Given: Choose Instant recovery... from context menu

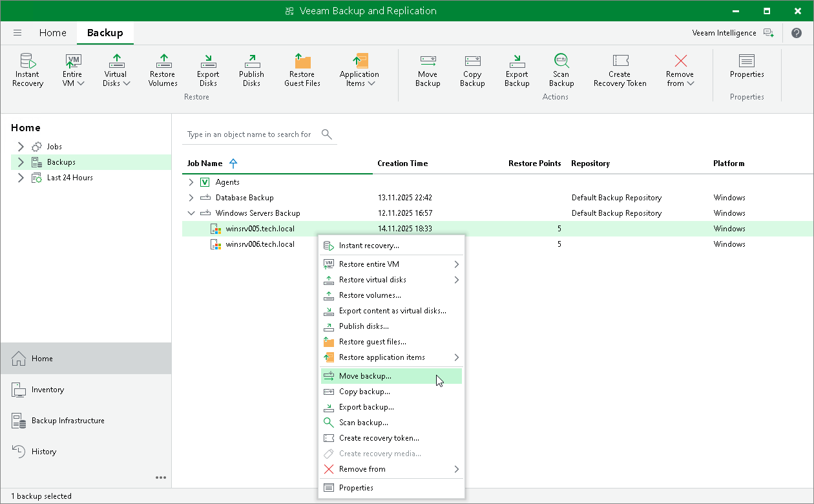Looking at the screenshot, I should pos(391,246).
